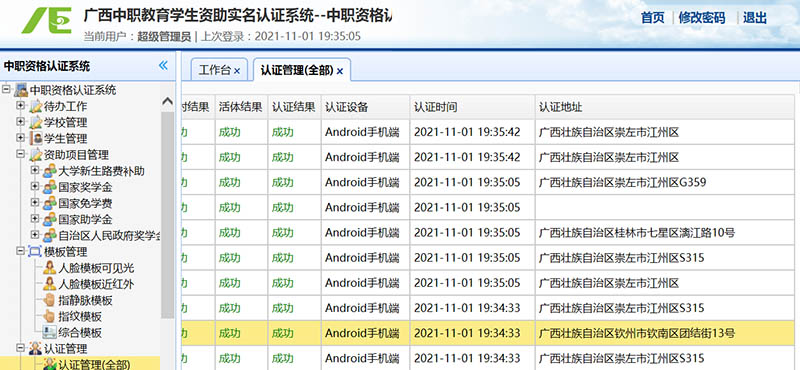Click the sidebar vertical scrollbar thumb
Screen dimensions: 800x370
167,214
